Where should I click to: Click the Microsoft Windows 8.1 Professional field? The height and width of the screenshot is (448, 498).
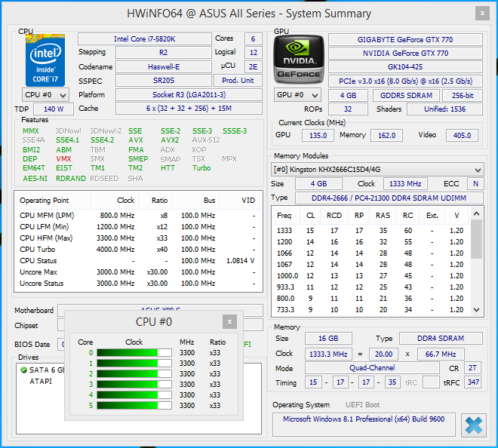[364, 424]
